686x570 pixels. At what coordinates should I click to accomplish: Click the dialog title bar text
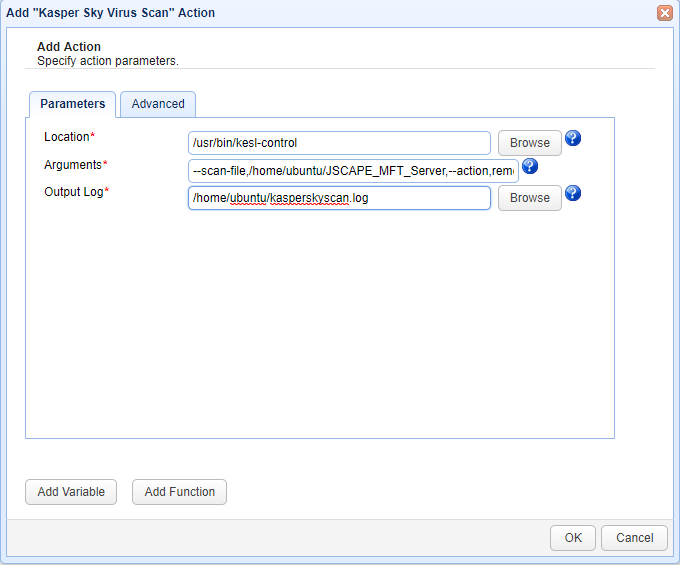coord(110,13)
